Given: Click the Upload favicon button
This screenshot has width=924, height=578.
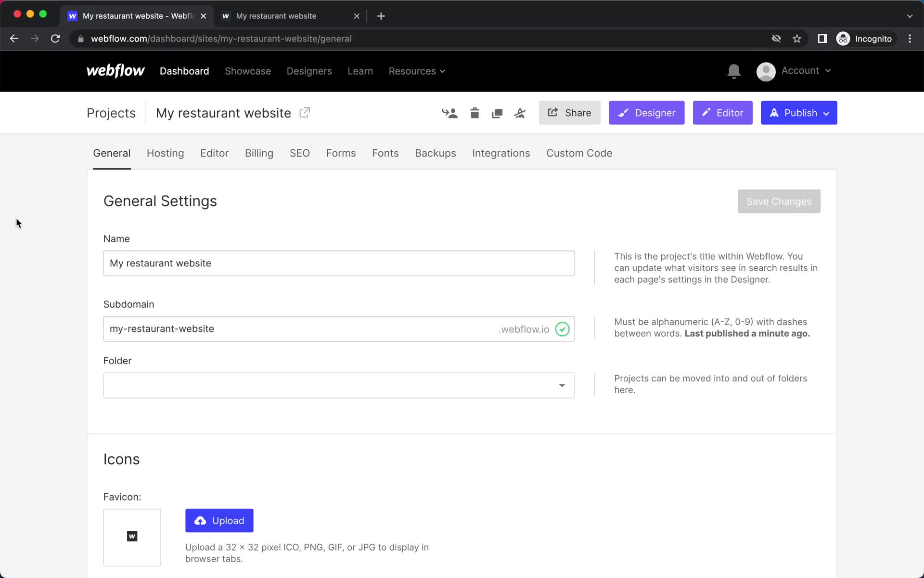Looking at the screenshot, I should (x=219, y=521).
